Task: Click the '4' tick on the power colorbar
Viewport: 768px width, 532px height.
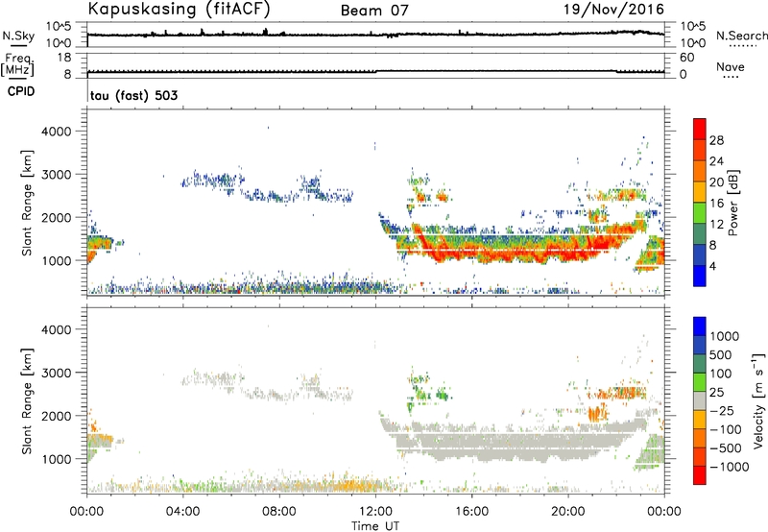Action: tap(712, 267)
